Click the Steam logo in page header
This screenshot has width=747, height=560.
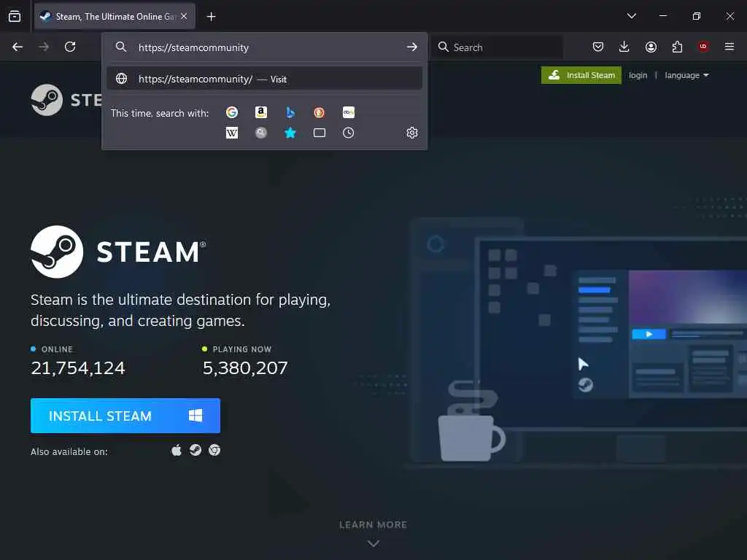(66, 100)
